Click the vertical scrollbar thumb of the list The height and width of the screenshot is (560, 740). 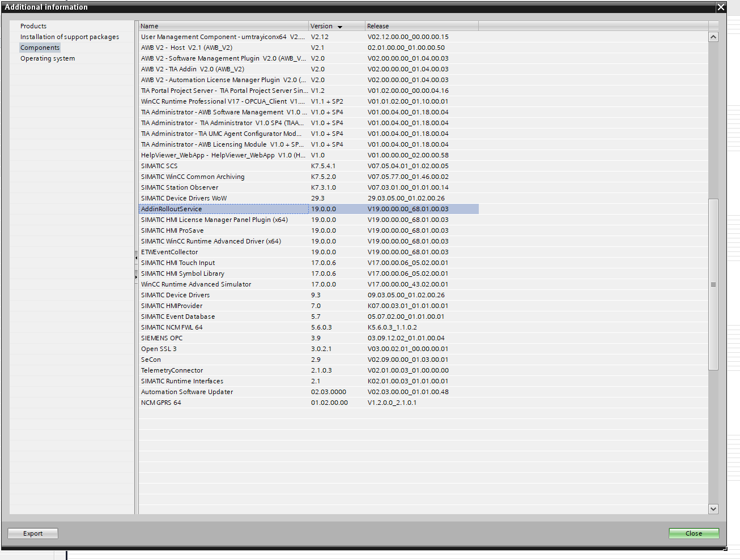[713, 284]
